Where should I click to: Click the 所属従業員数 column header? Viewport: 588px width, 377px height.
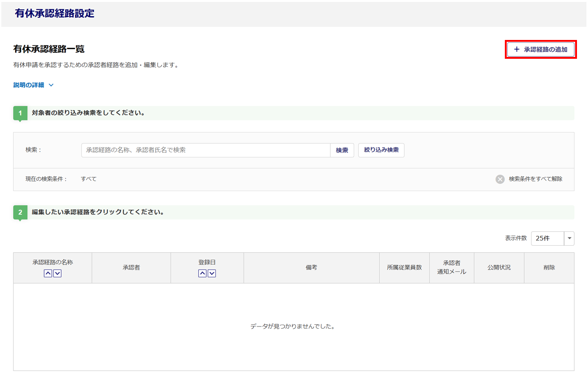pyautogui.click(x=404, y=267)
